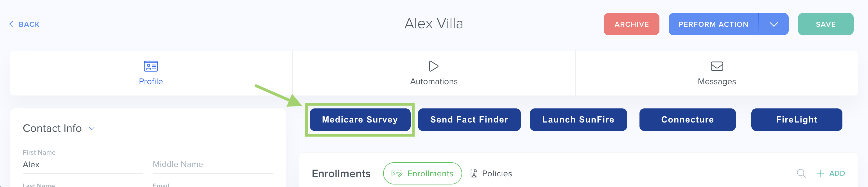The image size is (868, 187).
Task: Open the Messages tab
Action: (717, 74)
